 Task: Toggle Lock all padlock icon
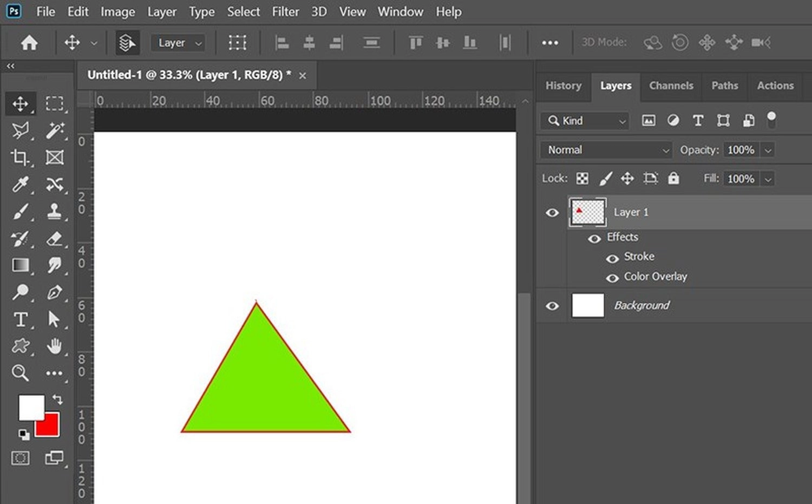673,178
